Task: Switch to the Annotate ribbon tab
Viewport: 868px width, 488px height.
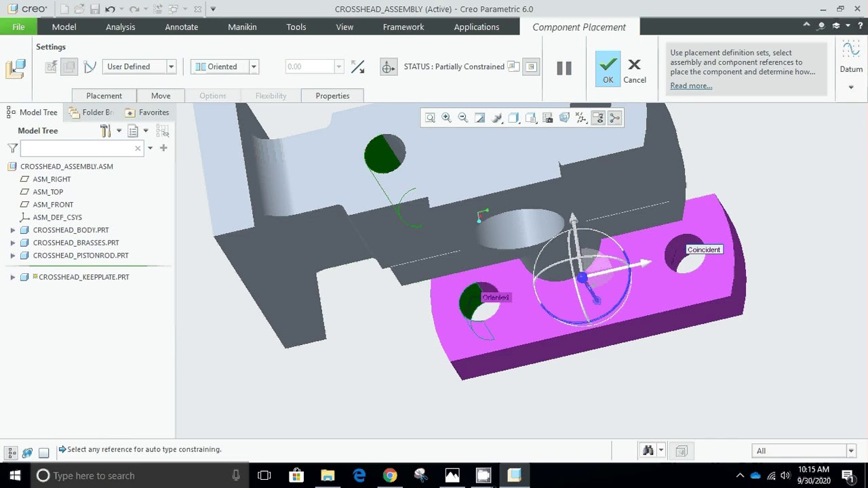Action: [x=182, y=26]
